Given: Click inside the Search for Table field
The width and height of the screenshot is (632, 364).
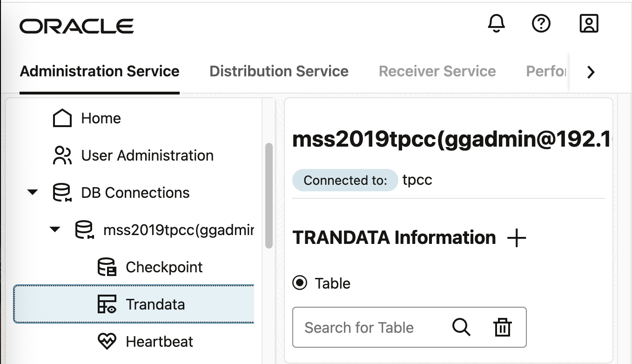Looking at the screenshot, I should 368,327.
